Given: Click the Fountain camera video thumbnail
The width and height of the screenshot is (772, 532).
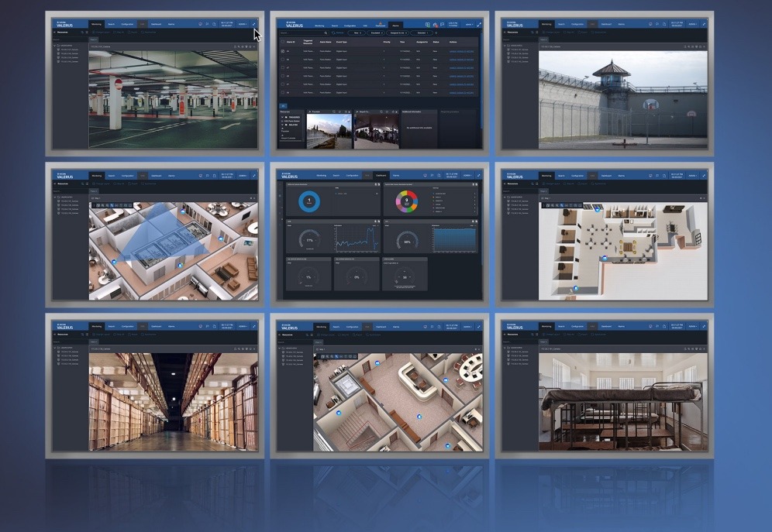Looking at the screenshot, I should pos(329,131).
